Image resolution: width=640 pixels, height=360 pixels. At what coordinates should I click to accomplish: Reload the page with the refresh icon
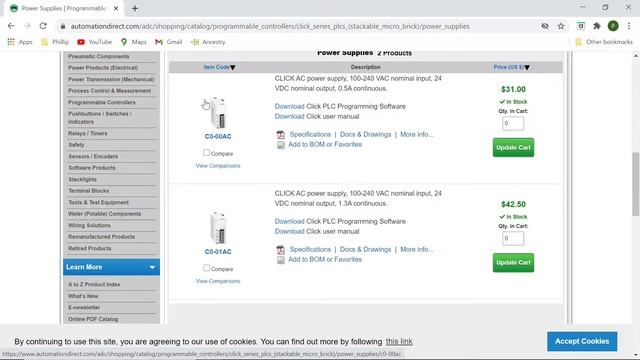tap(43, 26)
